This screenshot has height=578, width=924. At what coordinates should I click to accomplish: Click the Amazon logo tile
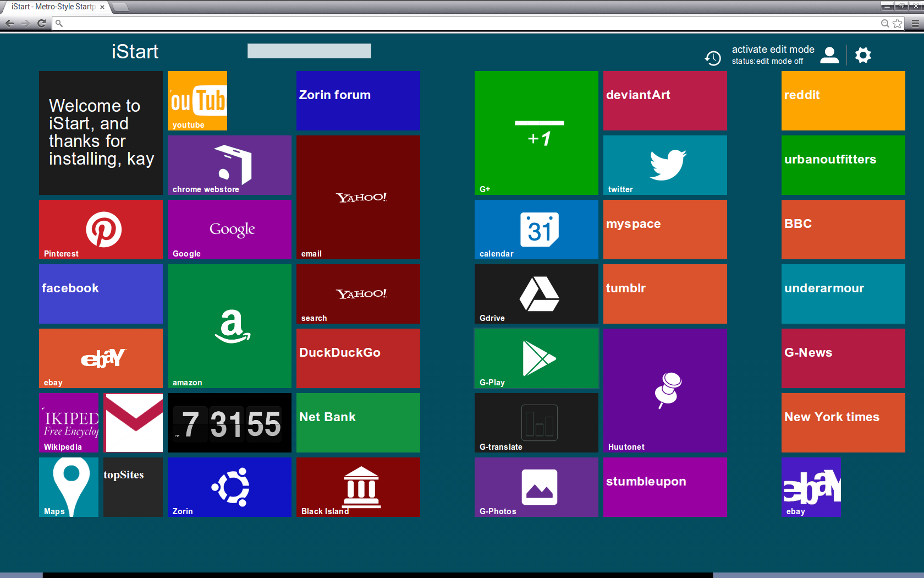229,326
